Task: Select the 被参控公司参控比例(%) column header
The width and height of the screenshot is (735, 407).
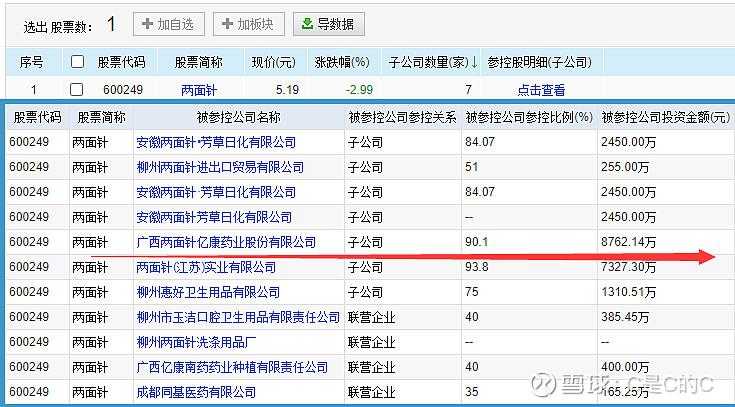Action: pos(529,117)
